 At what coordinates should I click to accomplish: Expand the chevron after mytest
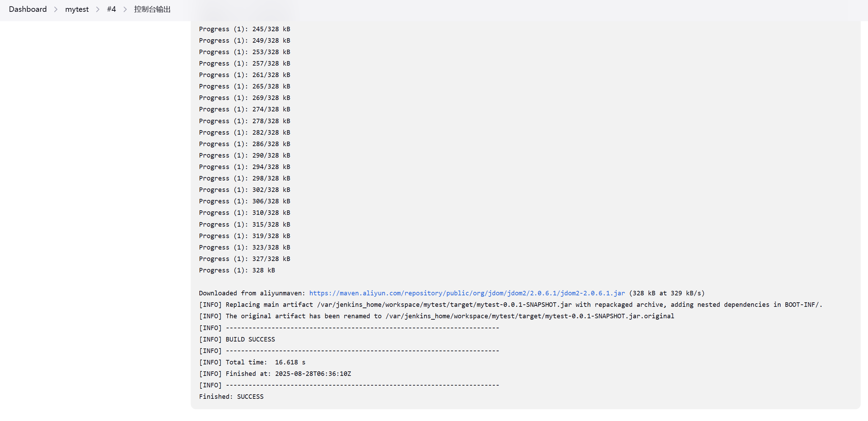pyautogui.click(x=98, y=9)
